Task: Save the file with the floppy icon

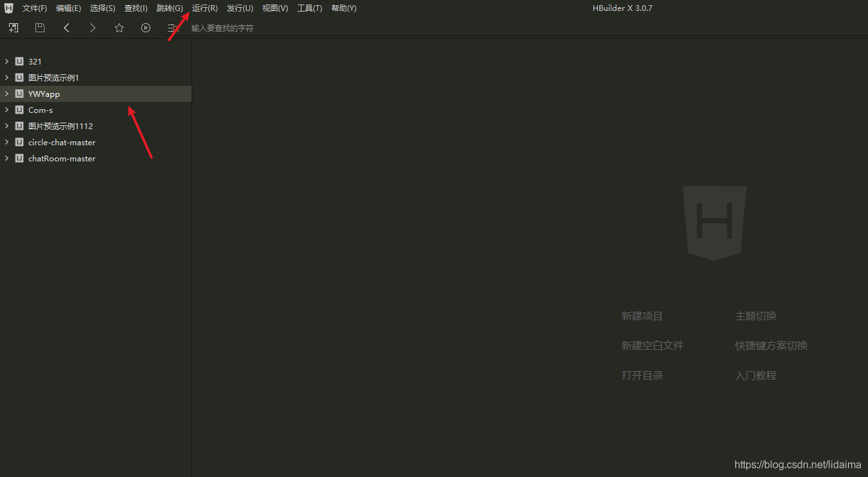Action: click(40, 28)
